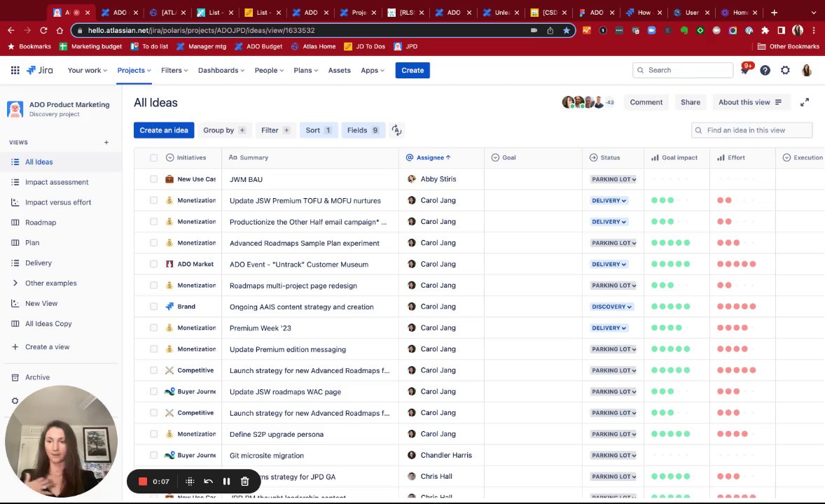This screenshot has height=504, width=825.
Task: Pause the screen recording
Action: [x=226, y=482]
